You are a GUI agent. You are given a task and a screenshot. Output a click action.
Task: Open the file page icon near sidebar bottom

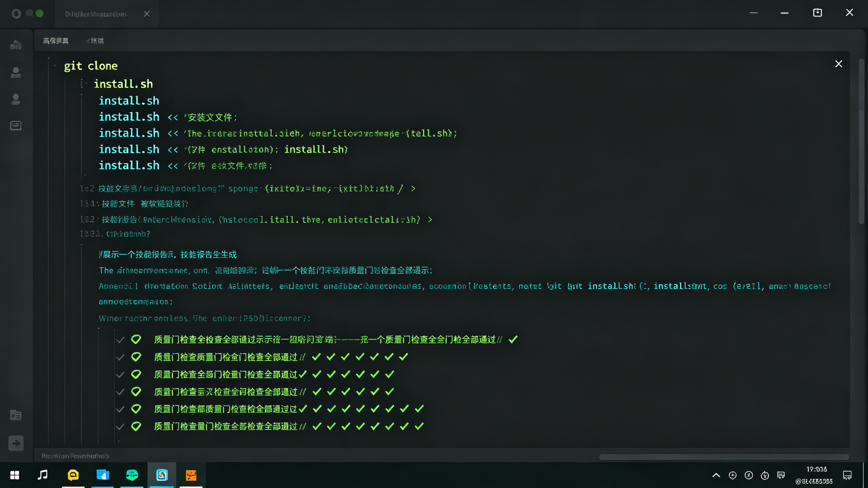[x=16, y=415]
